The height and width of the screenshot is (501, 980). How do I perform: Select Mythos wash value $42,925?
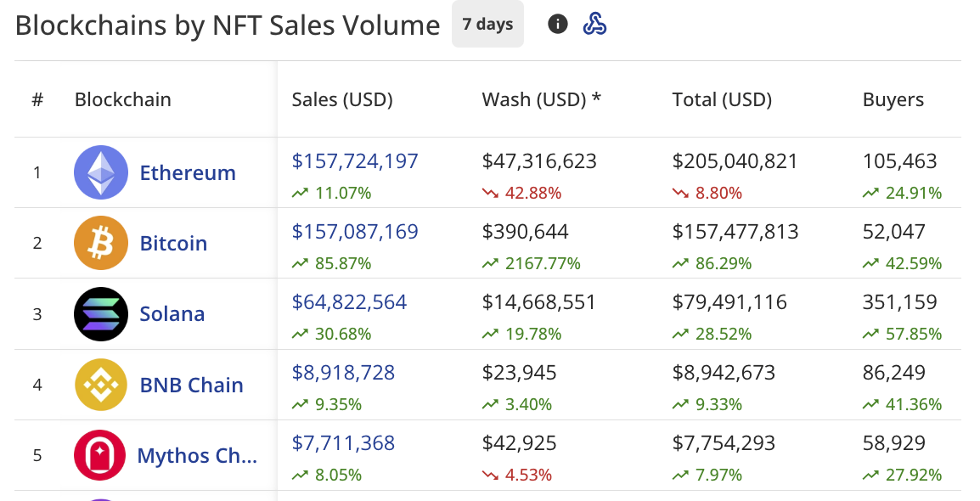click(519, 443)
